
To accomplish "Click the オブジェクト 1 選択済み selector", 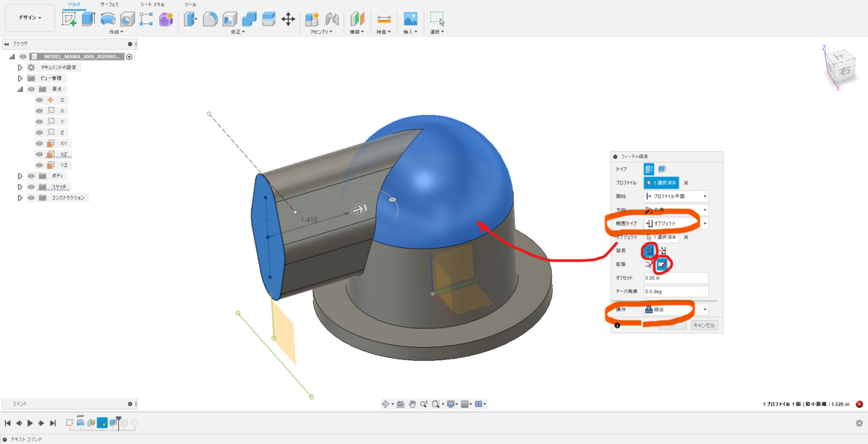I will [x=662, y=237].
